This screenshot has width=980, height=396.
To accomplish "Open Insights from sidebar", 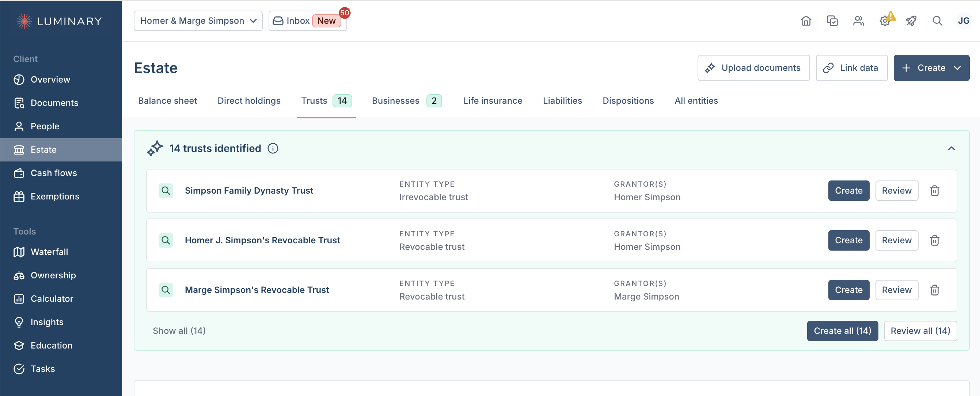I will click(61, 322).
